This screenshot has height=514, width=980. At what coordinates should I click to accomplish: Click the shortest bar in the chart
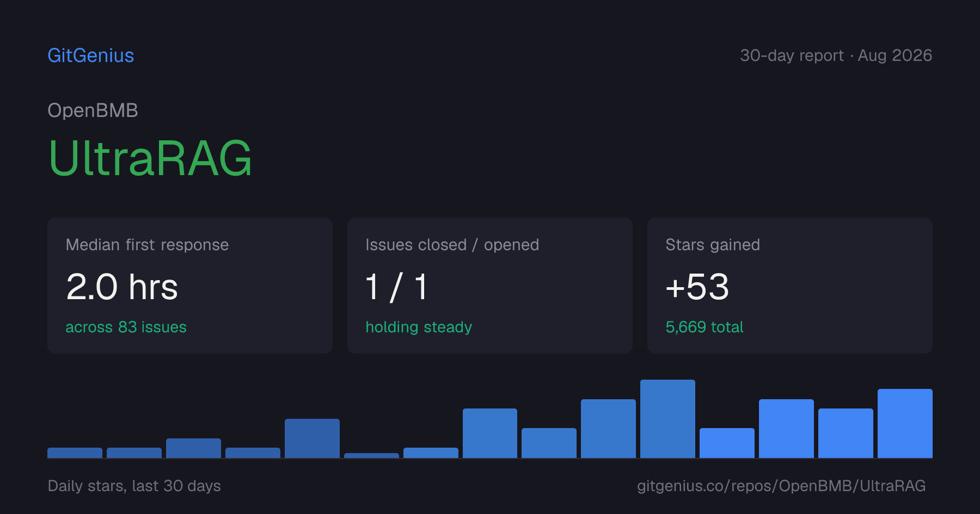(x=371, y=455)
